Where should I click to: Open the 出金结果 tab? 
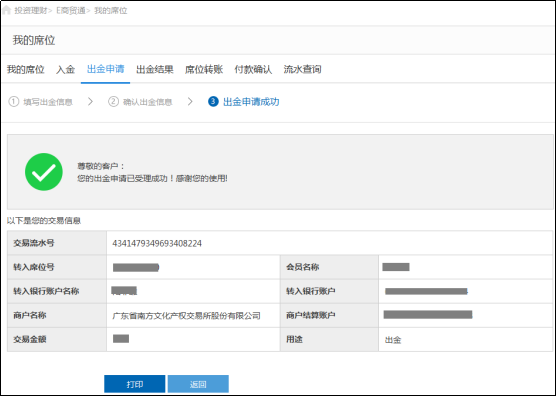point(155,69)
